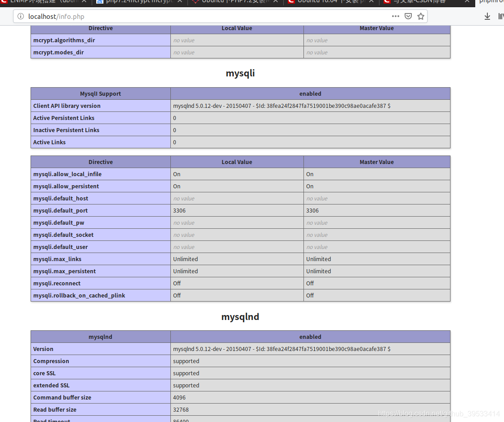Viewport: 504px width, 422px height.
Task: Bookmark this page with the star icon
Action: coord(421,16)
